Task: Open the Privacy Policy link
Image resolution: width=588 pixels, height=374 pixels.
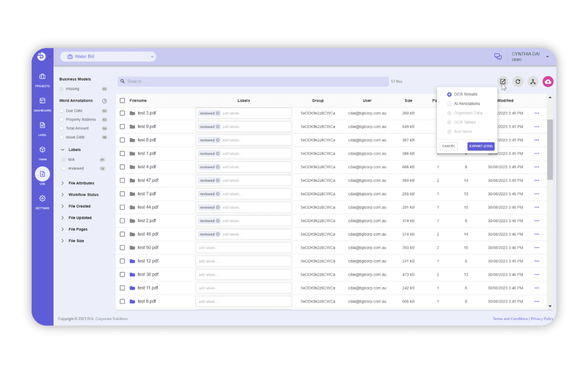Action: [x=542, y=318]
